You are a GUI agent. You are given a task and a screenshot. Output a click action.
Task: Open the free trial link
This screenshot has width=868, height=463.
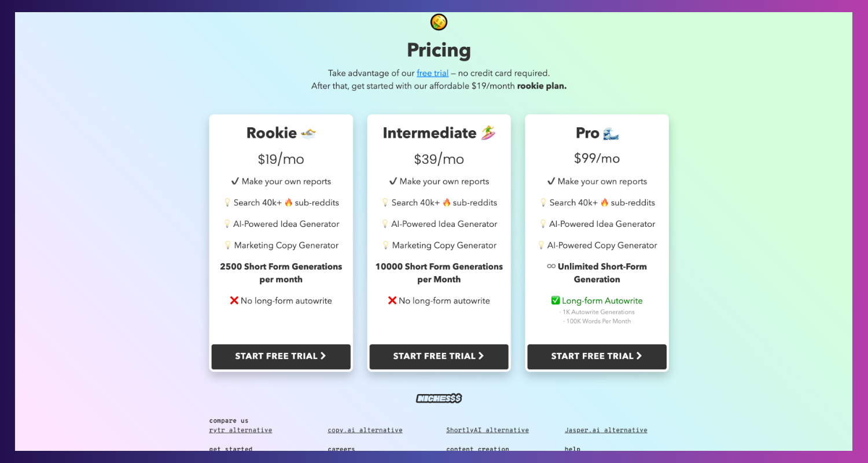(x=432, y=73)
